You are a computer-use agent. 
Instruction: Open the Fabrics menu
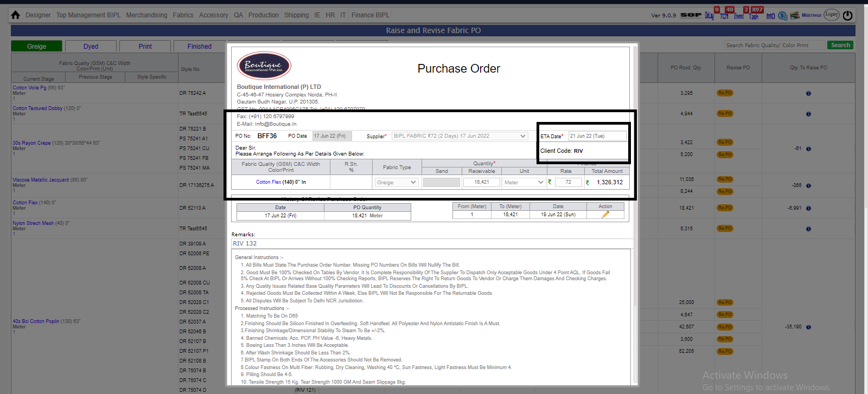(183, 15)
